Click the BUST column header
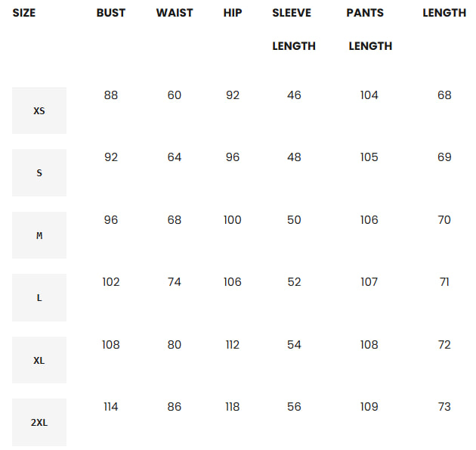The width and height of the screenshot is (476, 450). 111,13
